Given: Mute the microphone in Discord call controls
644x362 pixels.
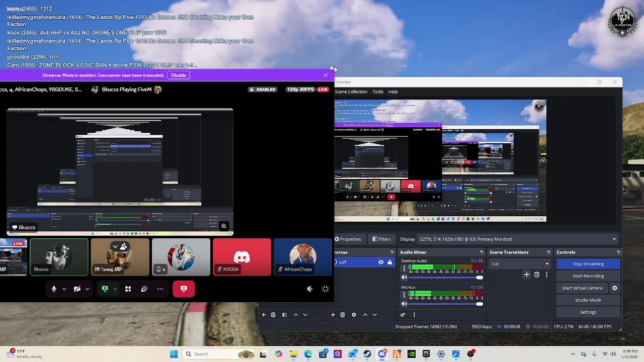Looking at the screenshot, I should (x=54, y=289).
